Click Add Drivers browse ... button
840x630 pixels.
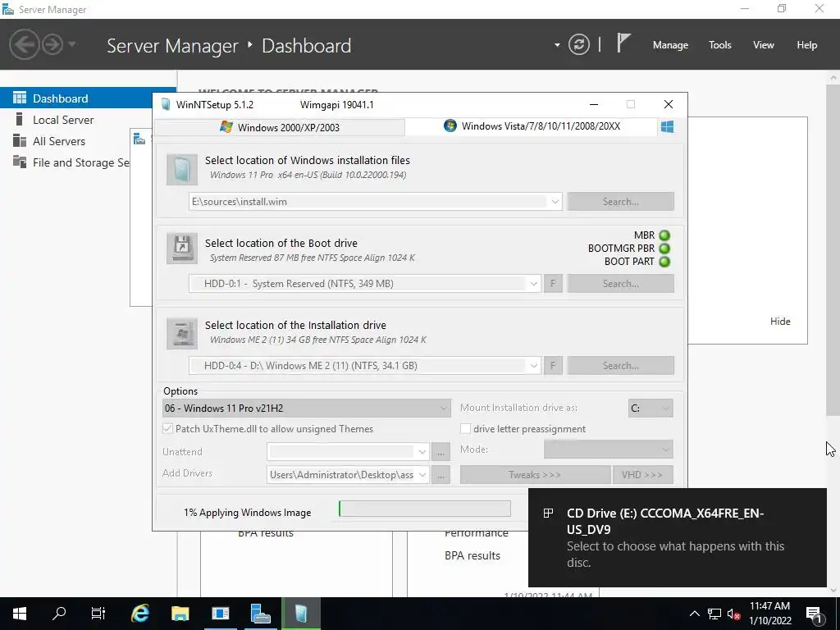(x=441, y=475)
